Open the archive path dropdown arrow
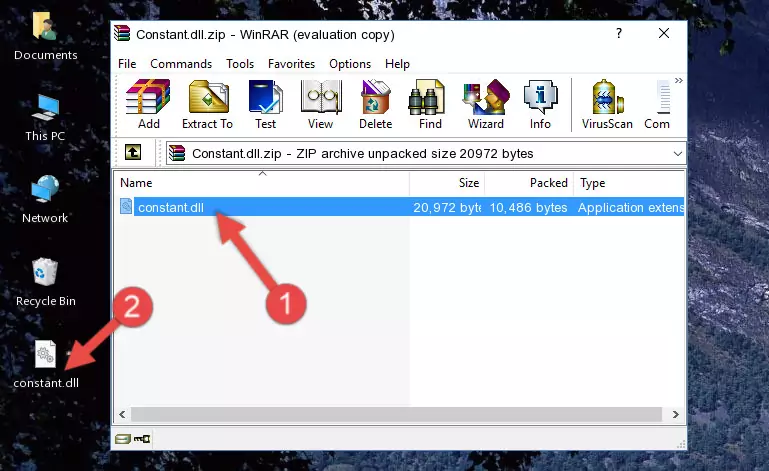 pyautogui.click(x=678, y=154)
